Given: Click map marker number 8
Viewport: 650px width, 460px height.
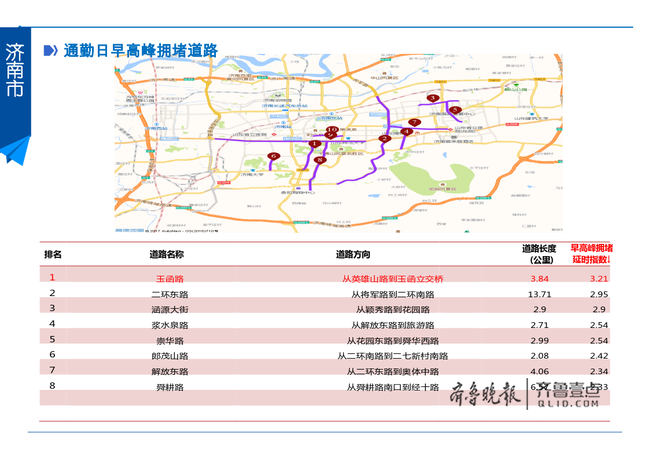Looking at the screenshot, I should tap(319, 160).
